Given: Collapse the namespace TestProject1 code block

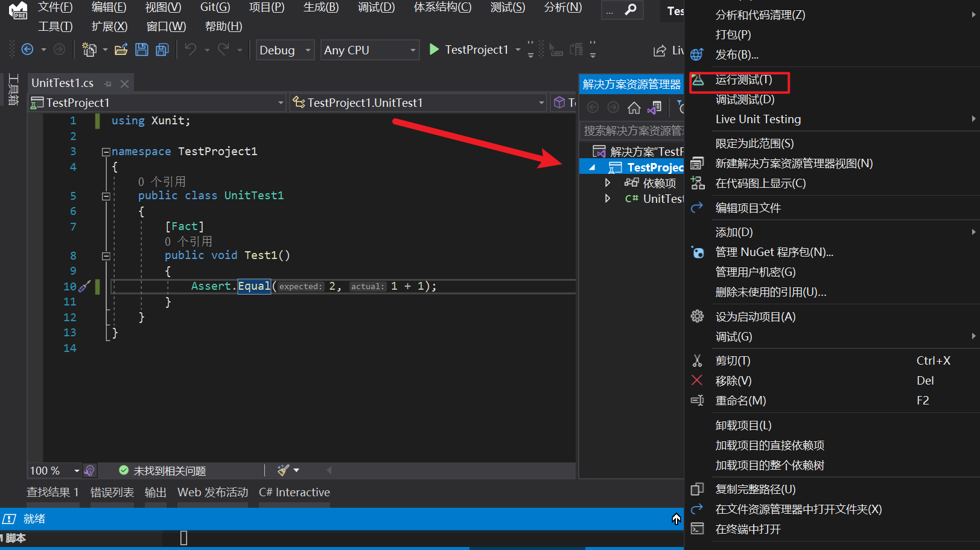Looking at the screenshot, I should point(106,152).
